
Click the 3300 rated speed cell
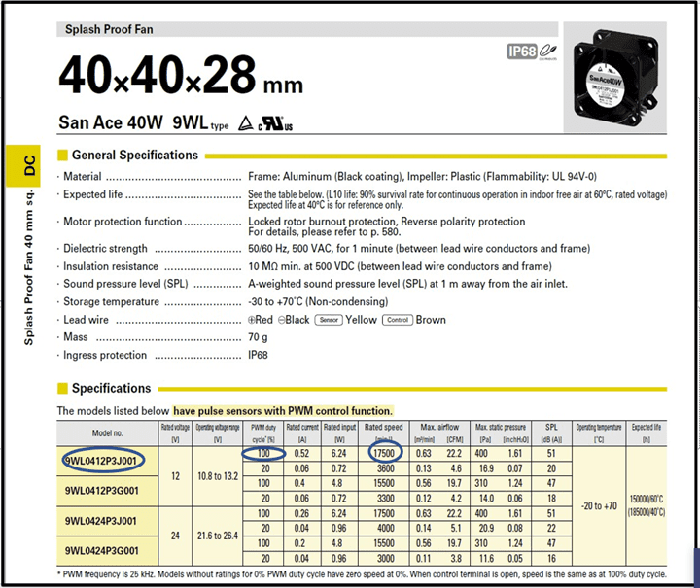386,499
